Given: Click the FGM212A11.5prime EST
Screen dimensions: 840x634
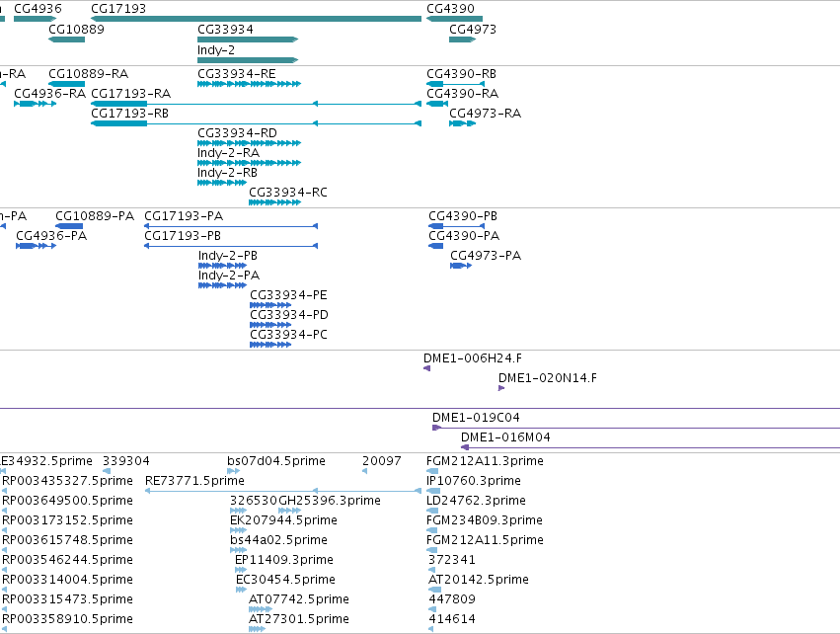Looking at the screenshot, I should (x=431, y=550).
